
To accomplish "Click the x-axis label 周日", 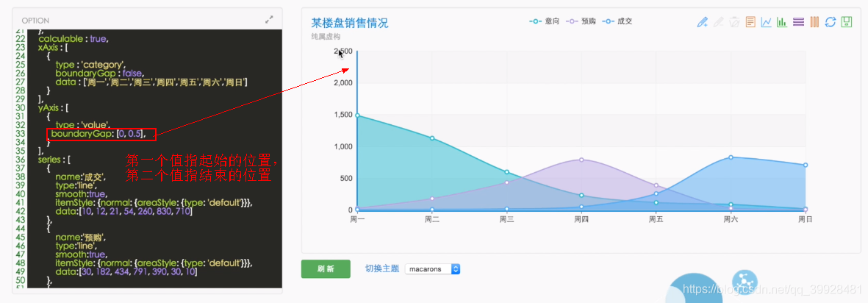I will tap(806, 219).
